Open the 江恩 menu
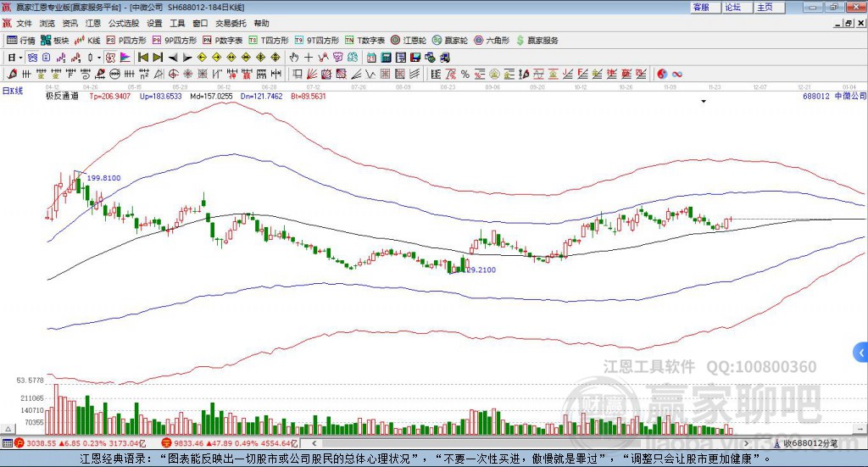 click(x=93, y=23)
